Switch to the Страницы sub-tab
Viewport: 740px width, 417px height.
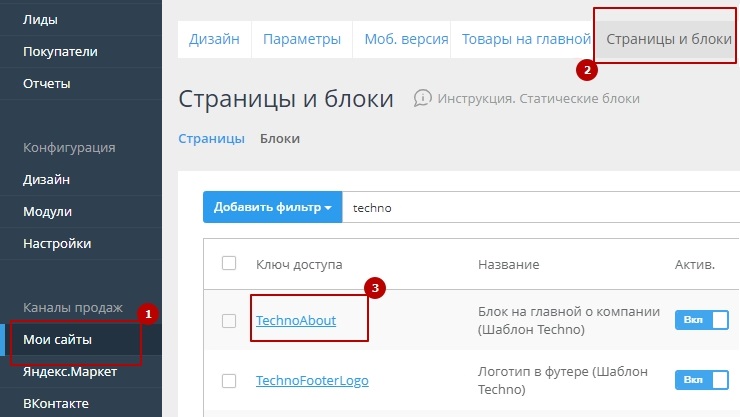(211, 139)
